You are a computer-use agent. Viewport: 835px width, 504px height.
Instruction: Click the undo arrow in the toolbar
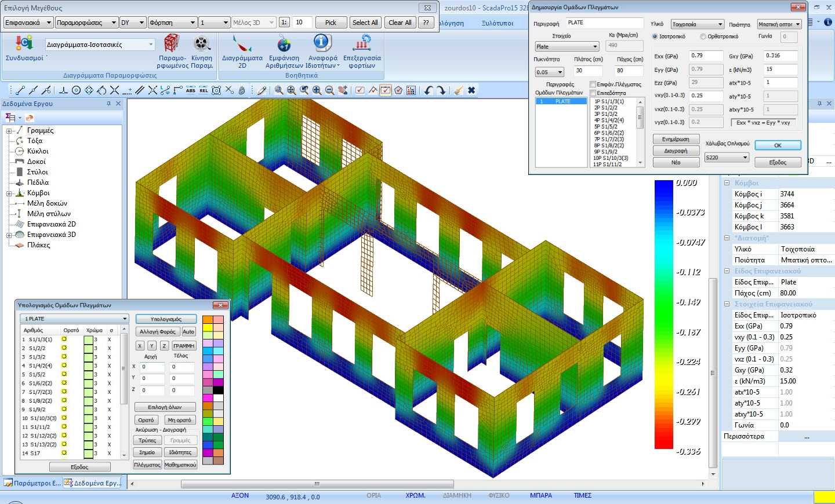click(429, 90)
